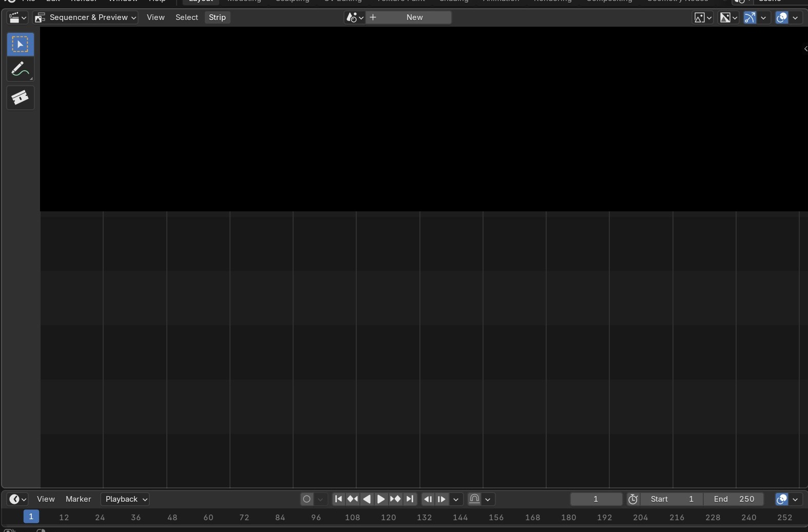Jump to the previous keyframe
The height and width of the screenshot is (532, 808).
[353, 499]
